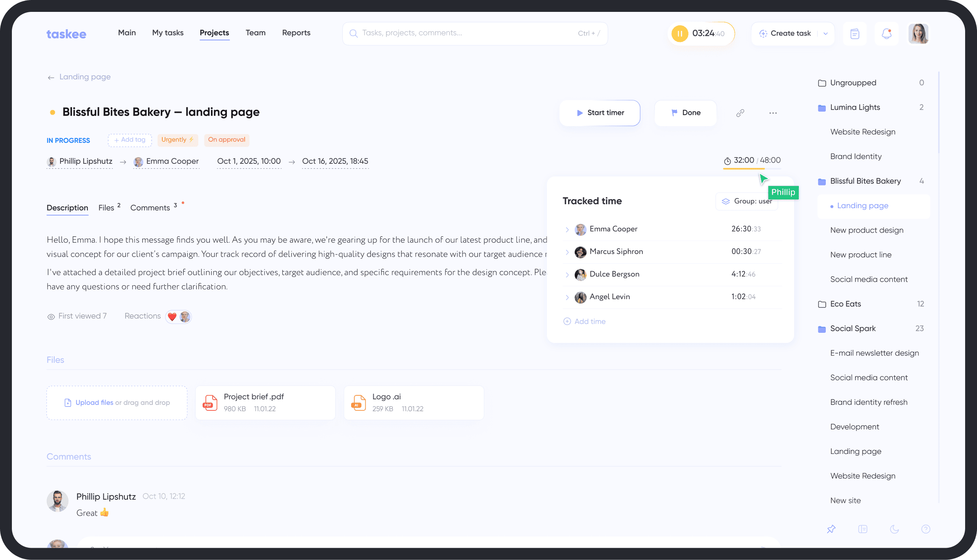
Task: Copy the task link using the chain icon
Action: click(x=740, y=113)
